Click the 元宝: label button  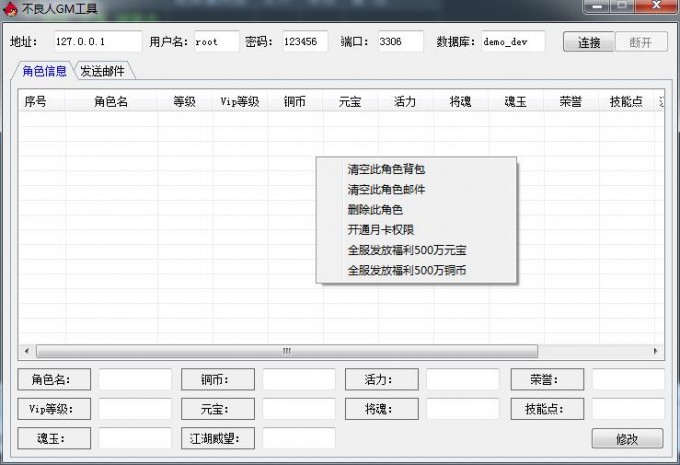pyautogui.click(x=218, y=409)
